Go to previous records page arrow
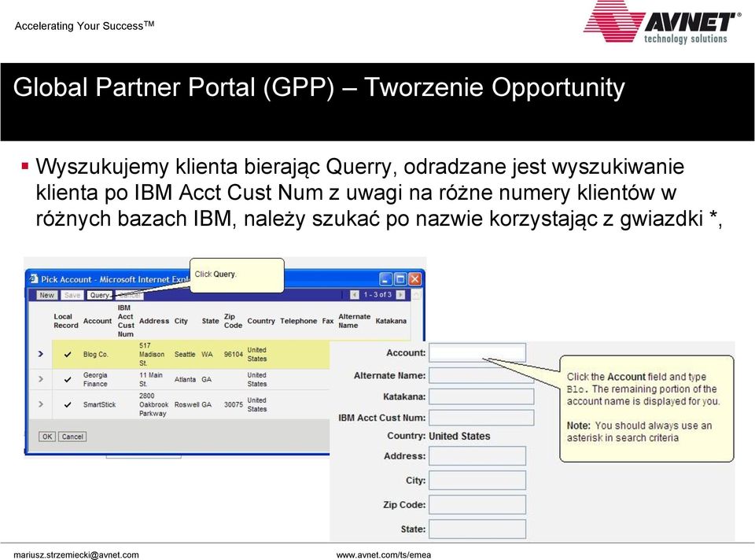The height and width of the screenshot is (560, 755). click(x=355, y=295)
